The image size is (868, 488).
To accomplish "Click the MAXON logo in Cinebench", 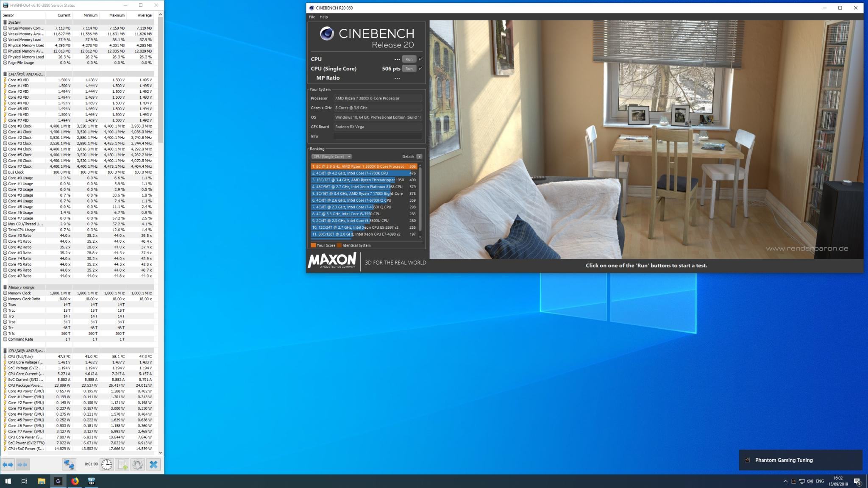I will click(x=332, y=260).
